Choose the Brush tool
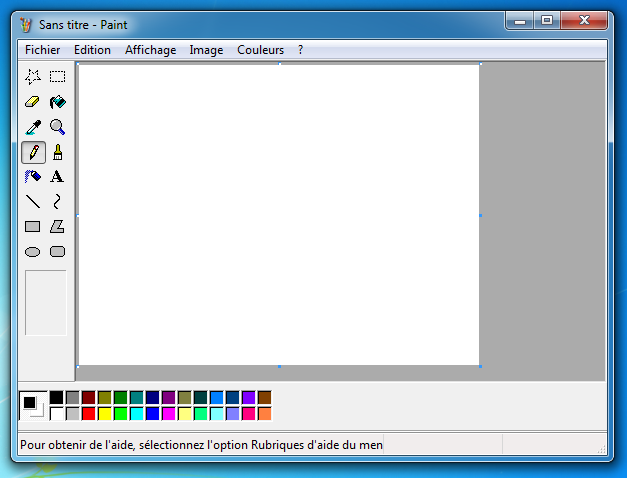 tap(58, 152)
